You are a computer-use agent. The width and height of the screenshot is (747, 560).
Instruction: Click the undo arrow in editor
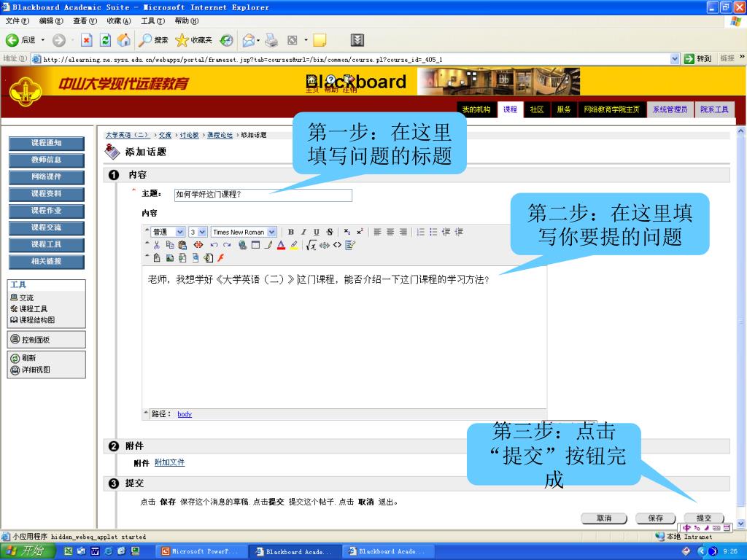tap(214, 245)
